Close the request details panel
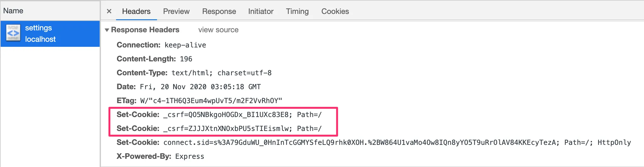This screenshot has width=644, height=167. tap(109, 11)
